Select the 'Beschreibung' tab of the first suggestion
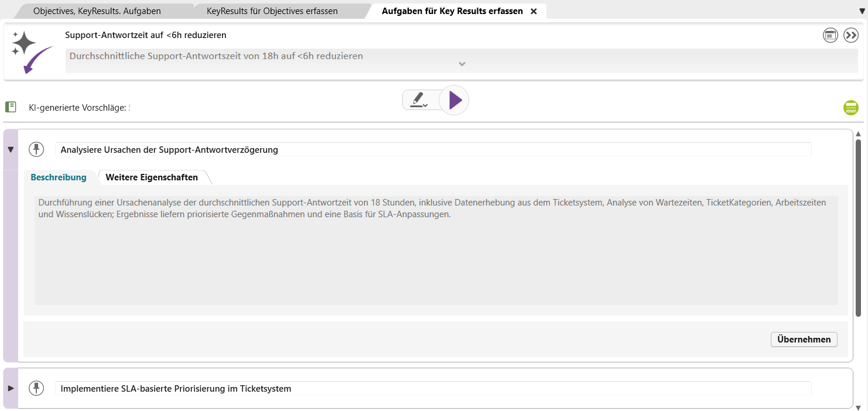 tap(59, 177)
